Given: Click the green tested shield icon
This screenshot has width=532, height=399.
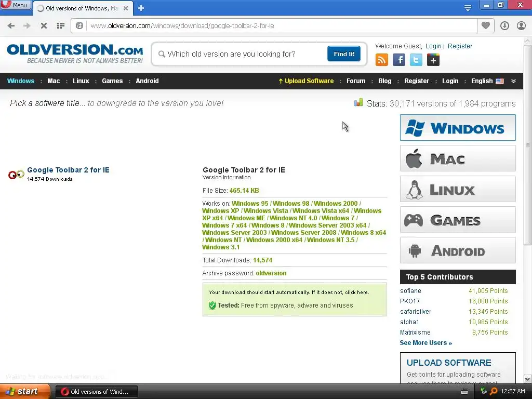Looking at the screenshot, I should (212, 305).
